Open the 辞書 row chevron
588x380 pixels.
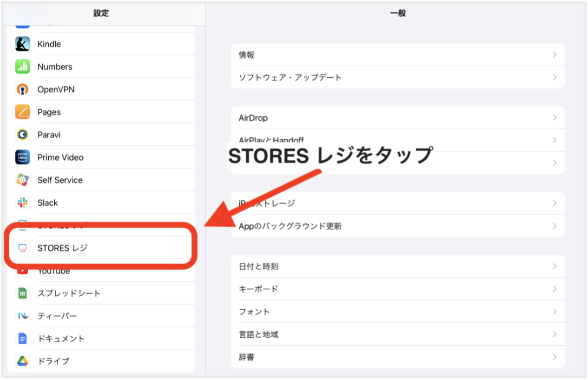[x=554, y=357]
